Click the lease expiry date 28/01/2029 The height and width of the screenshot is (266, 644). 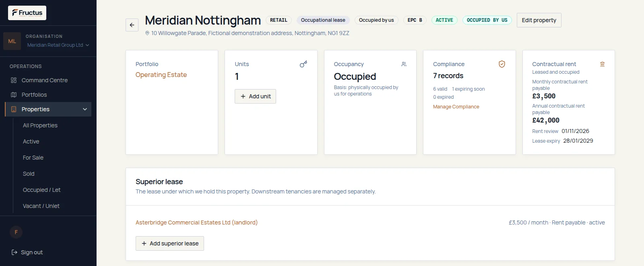(x=578, y=141)
